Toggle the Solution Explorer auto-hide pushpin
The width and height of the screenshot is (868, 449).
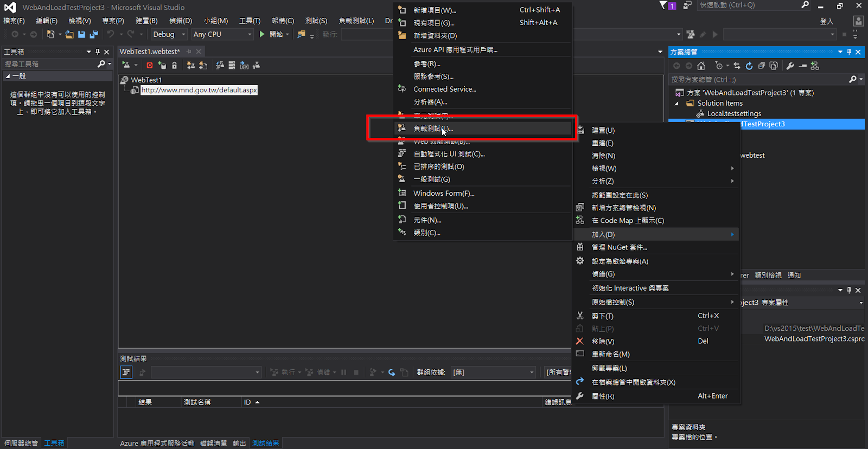pyautogui.click(x=849, y=52)
